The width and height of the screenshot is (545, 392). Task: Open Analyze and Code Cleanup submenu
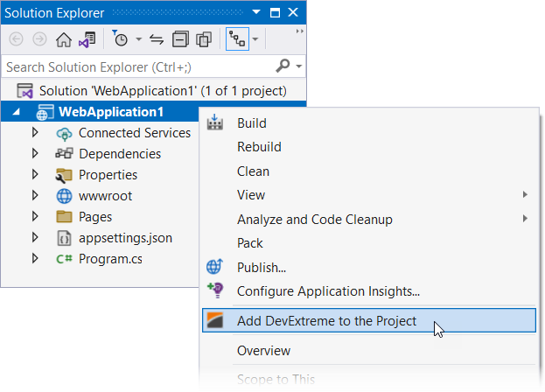click(x=369, y=220)
